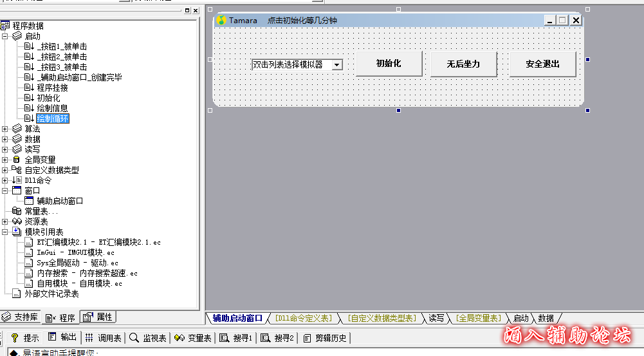The image size is (644, 356).
Task: Click the 程序数据 root icon
Action: click(5, 26)
